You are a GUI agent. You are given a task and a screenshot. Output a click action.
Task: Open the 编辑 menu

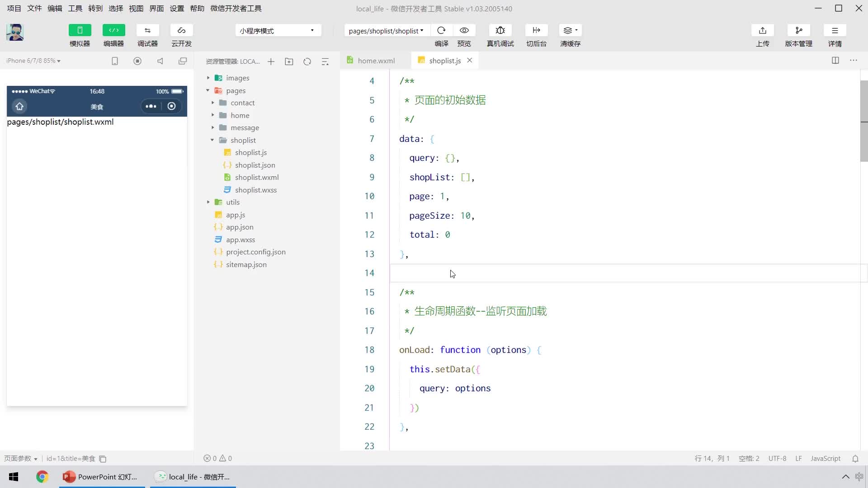[x=55, y=9]
